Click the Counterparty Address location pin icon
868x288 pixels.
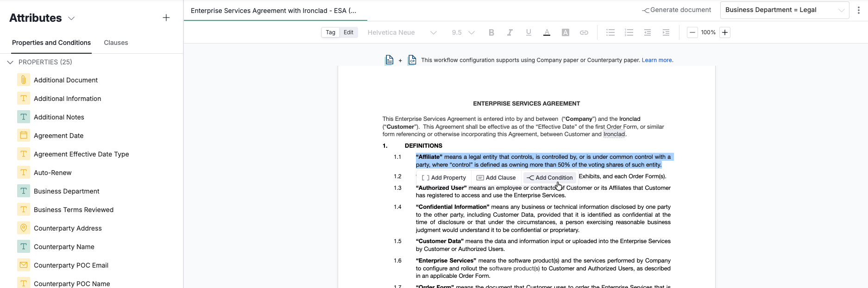click(x=24, y=228)
